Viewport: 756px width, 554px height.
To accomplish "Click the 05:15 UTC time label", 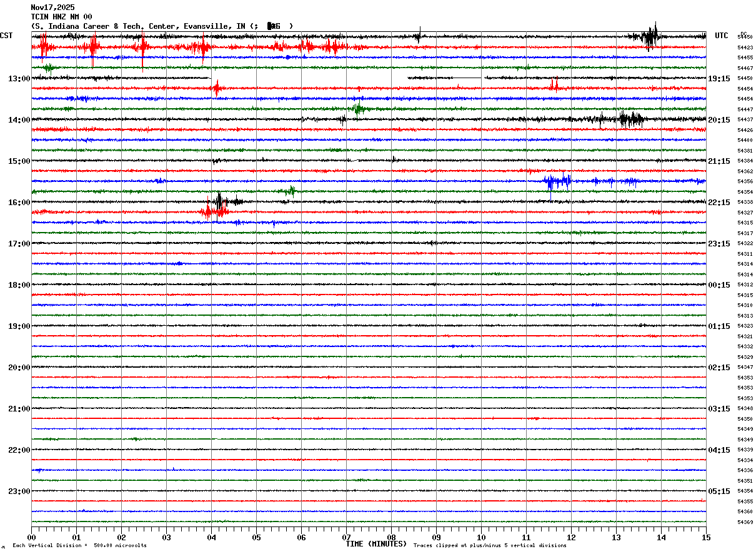I will 719,491.
